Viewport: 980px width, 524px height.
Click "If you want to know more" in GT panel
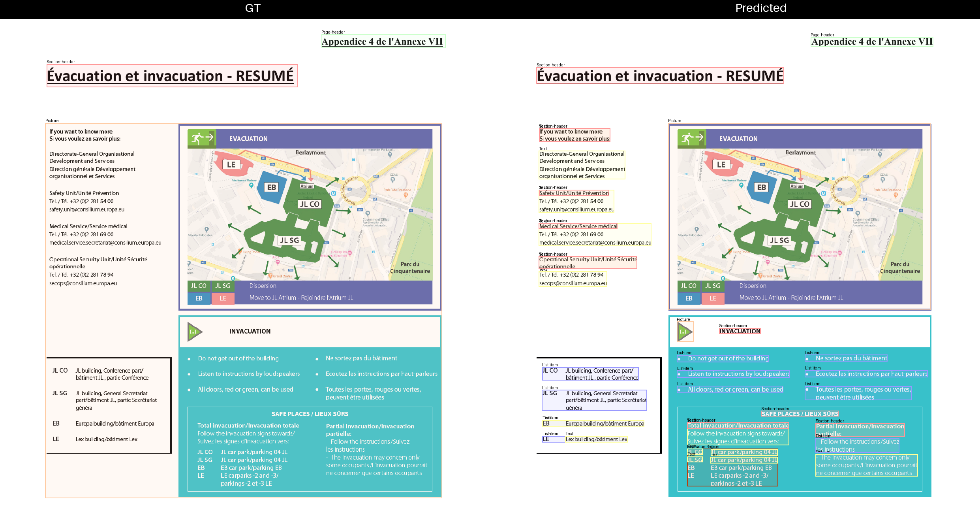(x=81, y=132)
